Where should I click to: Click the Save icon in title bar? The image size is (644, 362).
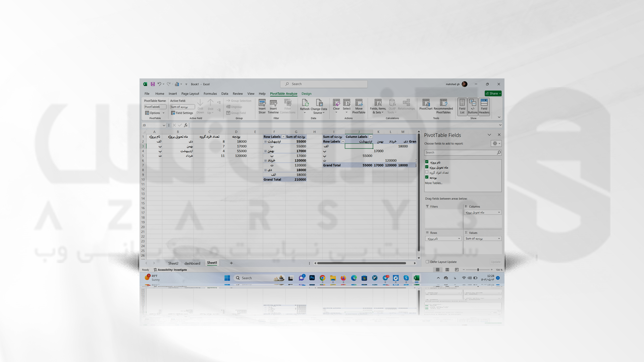(x=153, y=84)
